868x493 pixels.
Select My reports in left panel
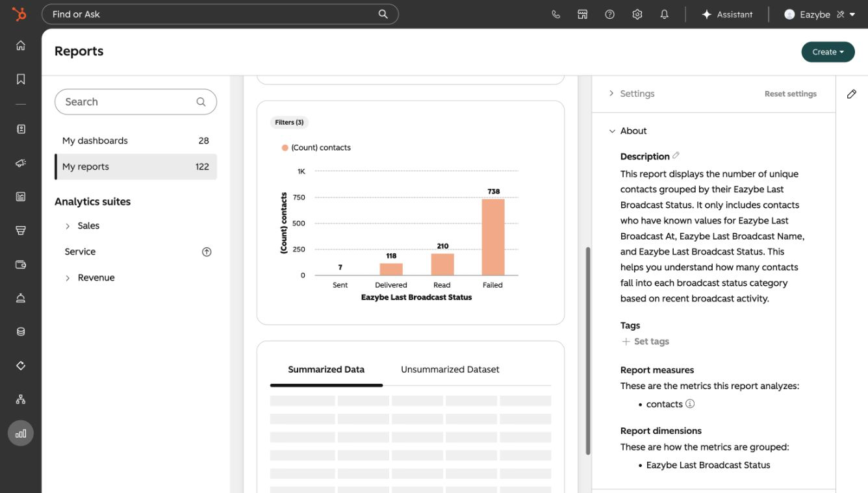(x=136, y=166)
